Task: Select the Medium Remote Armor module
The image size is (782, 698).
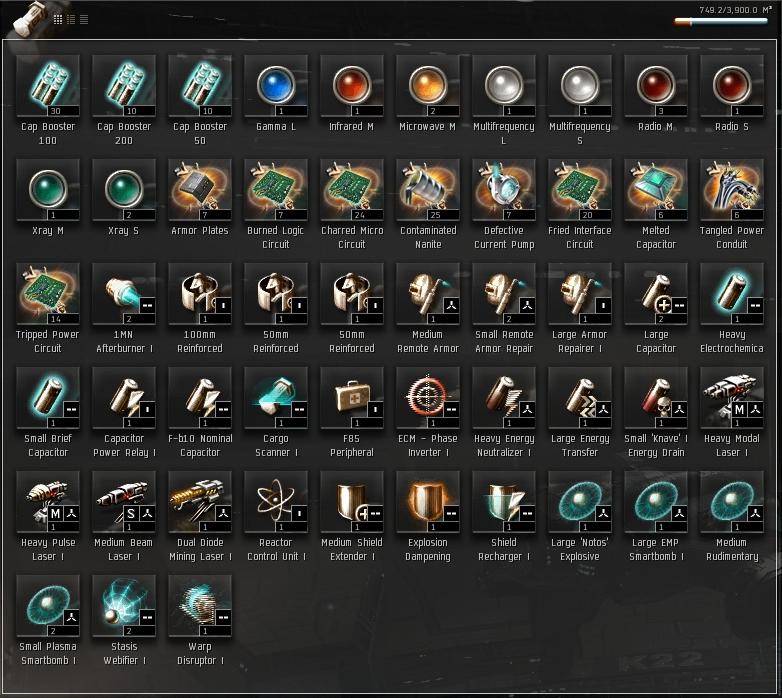Action: [x=428, y=294]
